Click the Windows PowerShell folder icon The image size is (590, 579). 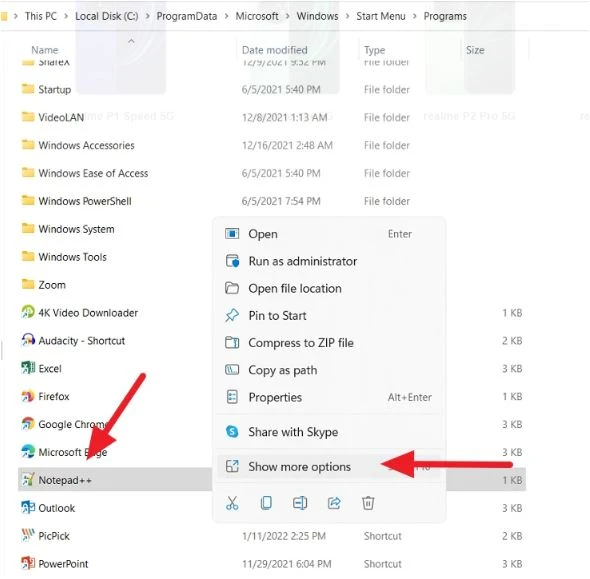pyautogui.click(x=28, y=201)
